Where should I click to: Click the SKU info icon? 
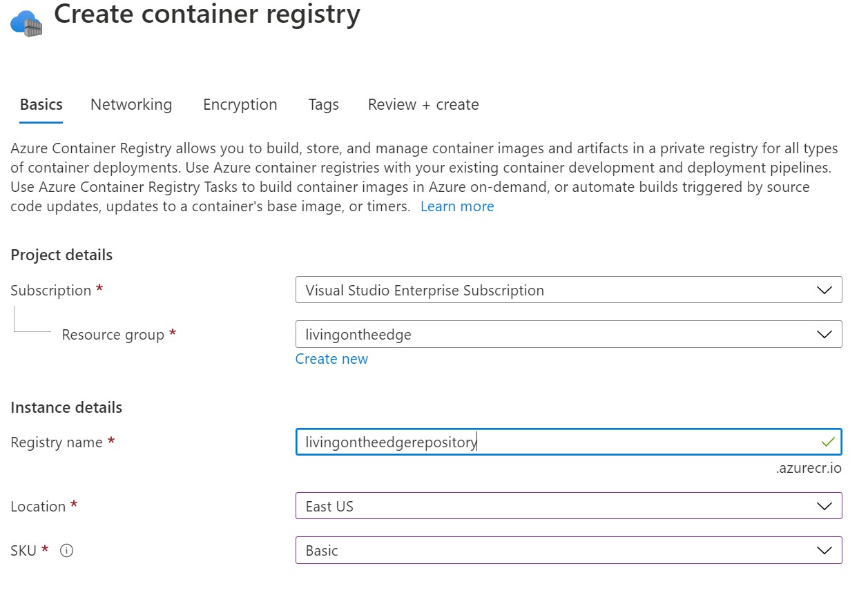(66, 551)
